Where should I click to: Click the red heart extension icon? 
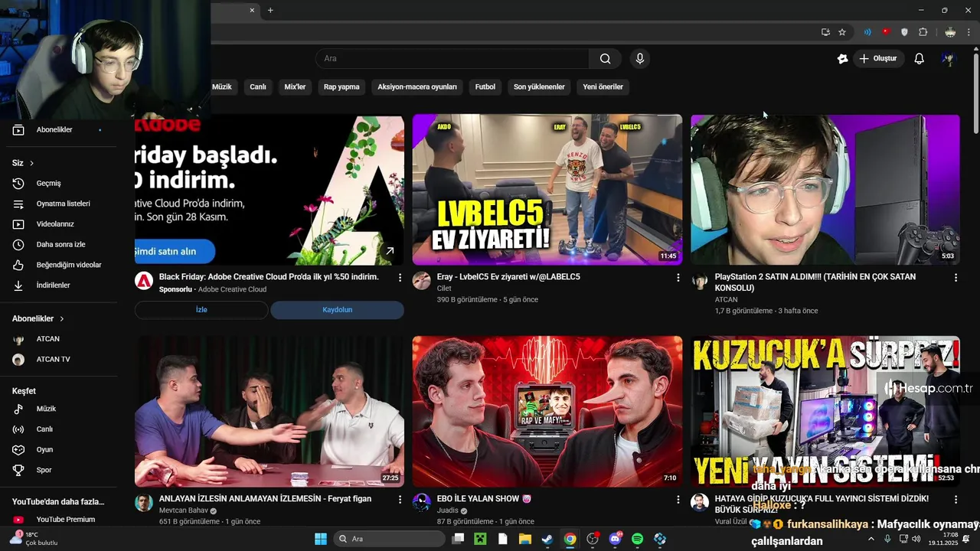[x=886, y=32]
